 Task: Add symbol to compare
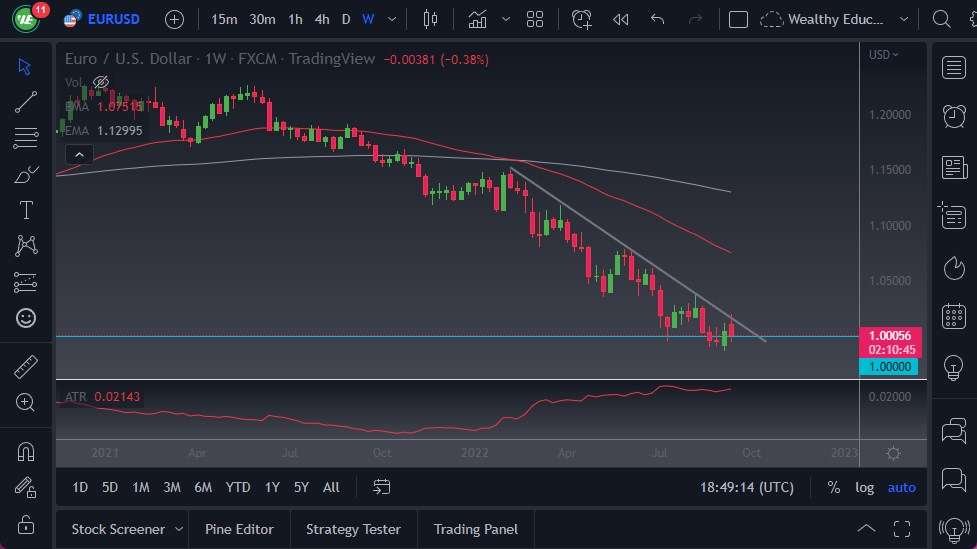pos(174,19)
